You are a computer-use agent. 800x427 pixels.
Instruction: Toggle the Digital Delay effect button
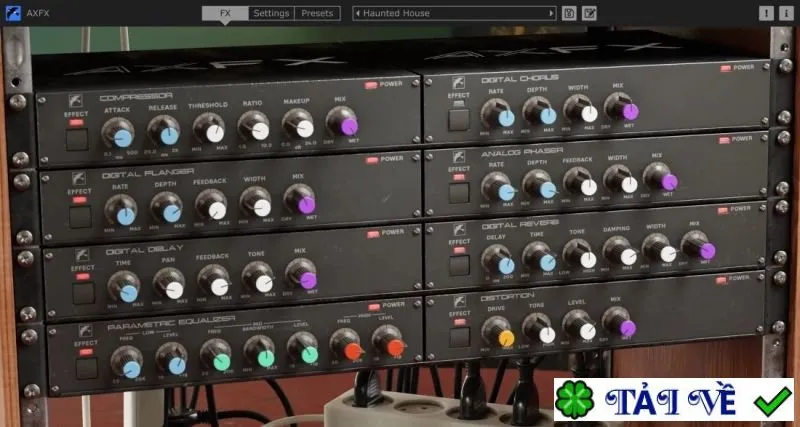(83, 293)
